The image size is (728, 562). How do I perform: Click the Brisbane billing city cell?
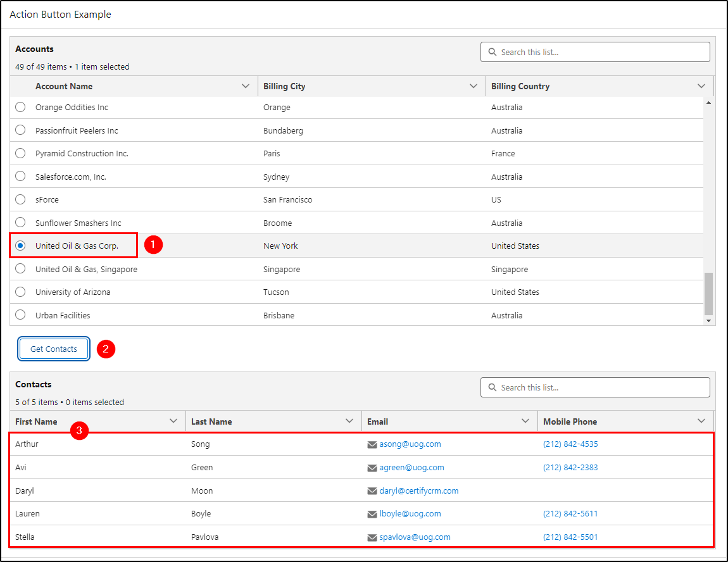click(279, 315)
